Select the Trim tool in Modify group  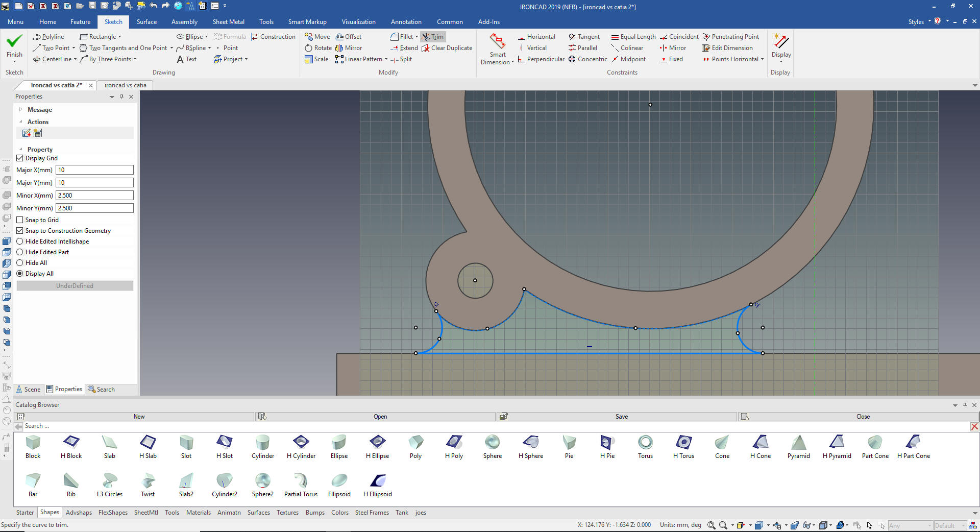433,37
